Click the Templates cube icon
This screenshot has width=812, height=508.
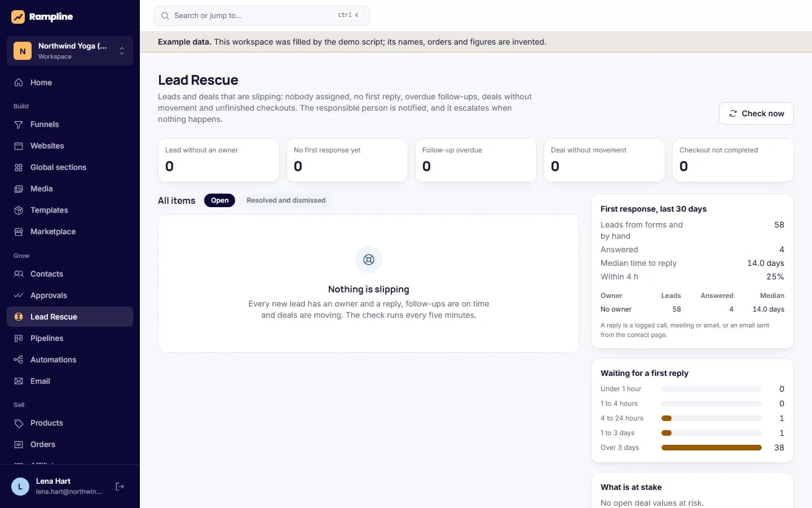(19, 210)
